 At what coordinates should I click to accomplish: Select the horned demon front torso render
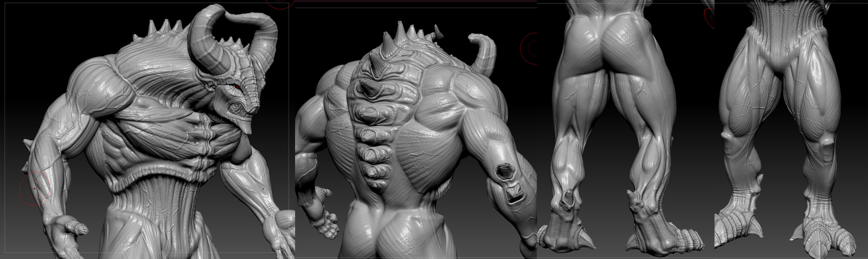pyautogui.click(x=147, y=129)
